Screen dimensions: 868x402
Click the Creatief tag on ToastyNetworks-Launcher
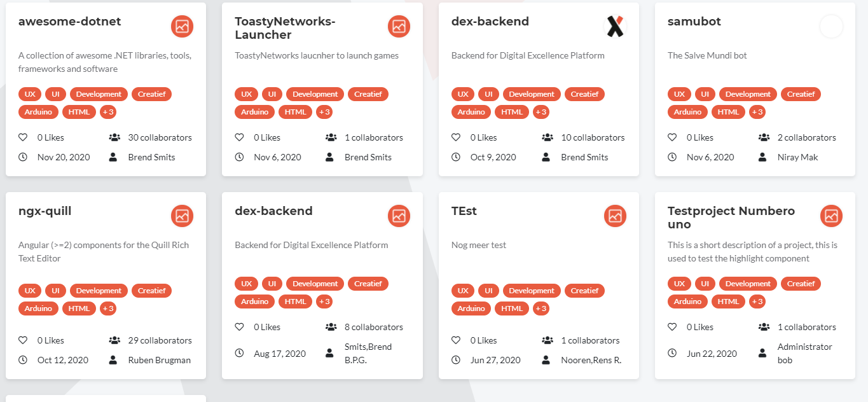(x=368, y=94)
